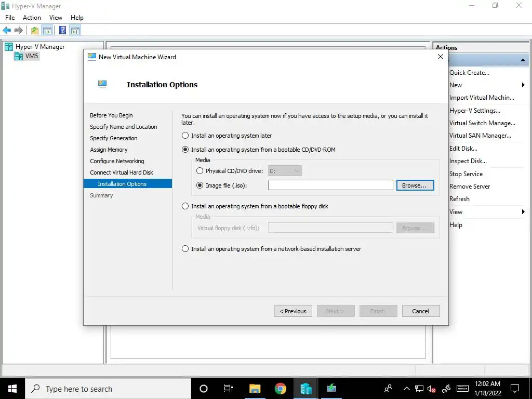Toggle the Show/Hide console tree icon
The height and width of the screenshot is (399, 532).
(47, 31)
